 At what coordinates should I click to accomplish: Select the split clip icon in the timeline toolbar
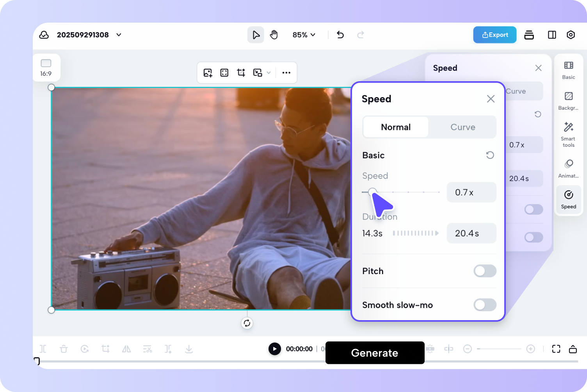43,349
